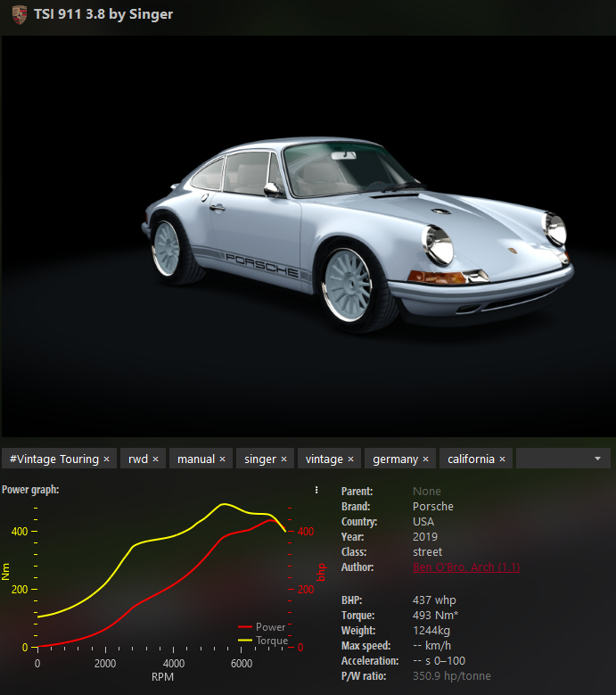Image resolution: width=616 pixels, height=695 pixels.
Task: Click the bhp axis label
Action: pyautogui.click(x=321, y=572)
